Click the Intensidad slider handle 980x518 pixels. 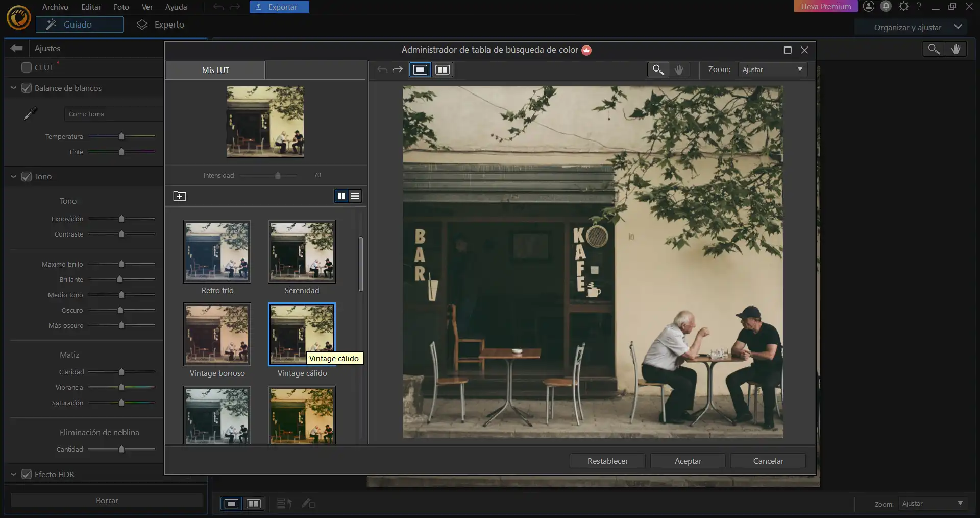click(x=278, y=176)
